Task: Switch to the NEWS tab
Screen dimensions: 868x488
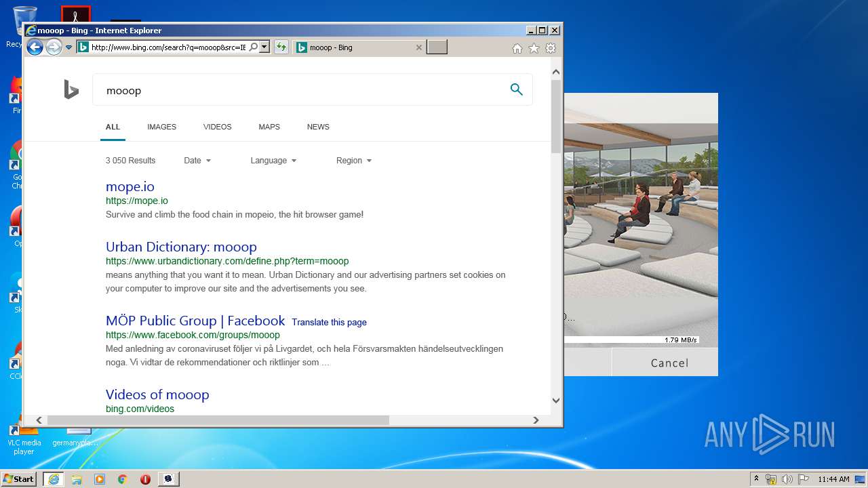Action: [x=318, y=127]
